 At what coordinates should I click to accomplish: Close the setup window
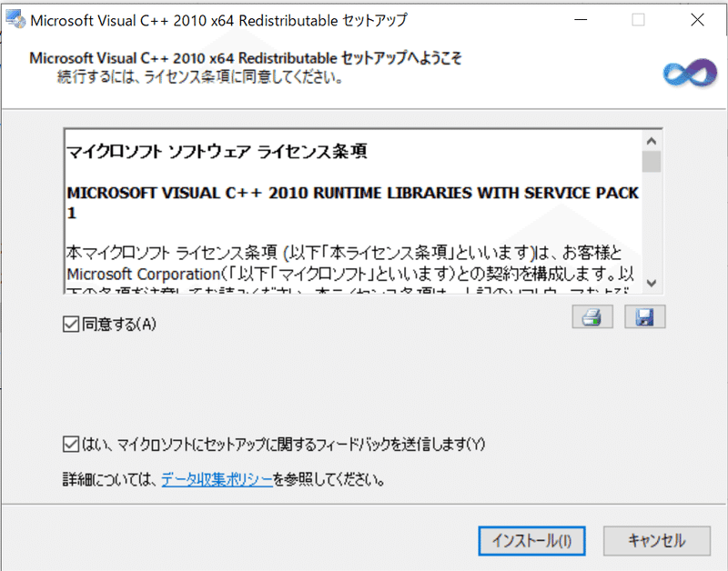point(697,20)
